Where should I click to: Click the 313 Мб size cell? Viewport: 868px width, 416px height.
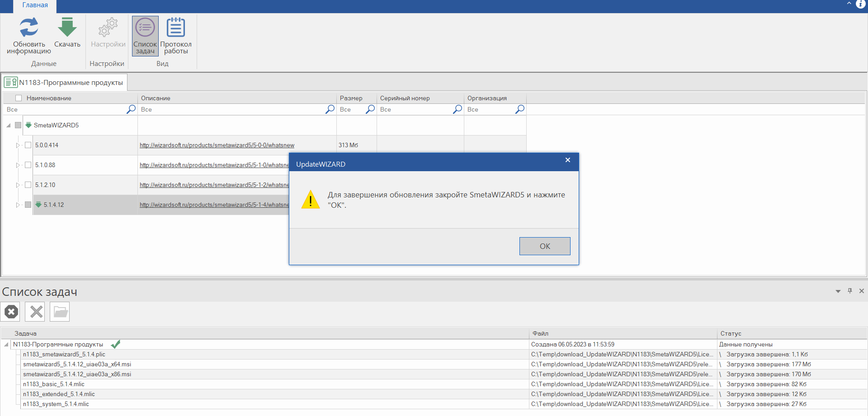[357, 145]
